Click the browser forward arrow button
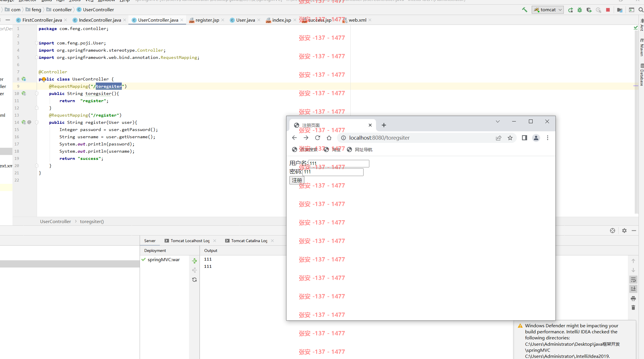This screenshot has width=644, height=359. [x=306, y=138]
